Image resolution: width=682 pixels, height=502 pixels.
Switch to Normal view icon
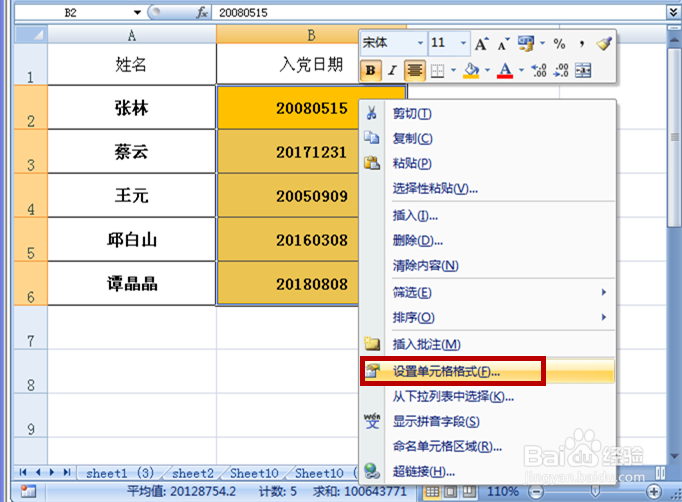pyautogui.click(x=432, y=492)
